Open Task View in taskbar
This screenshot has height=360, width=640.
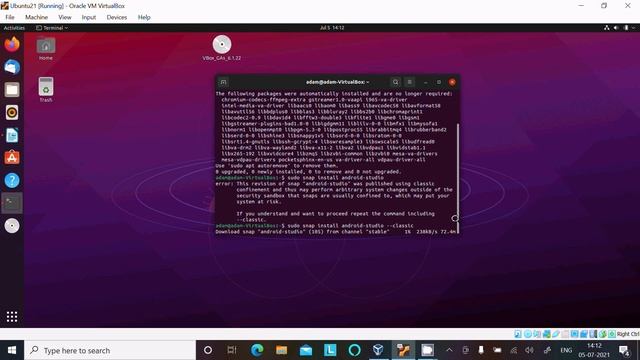tap(232, 350)
